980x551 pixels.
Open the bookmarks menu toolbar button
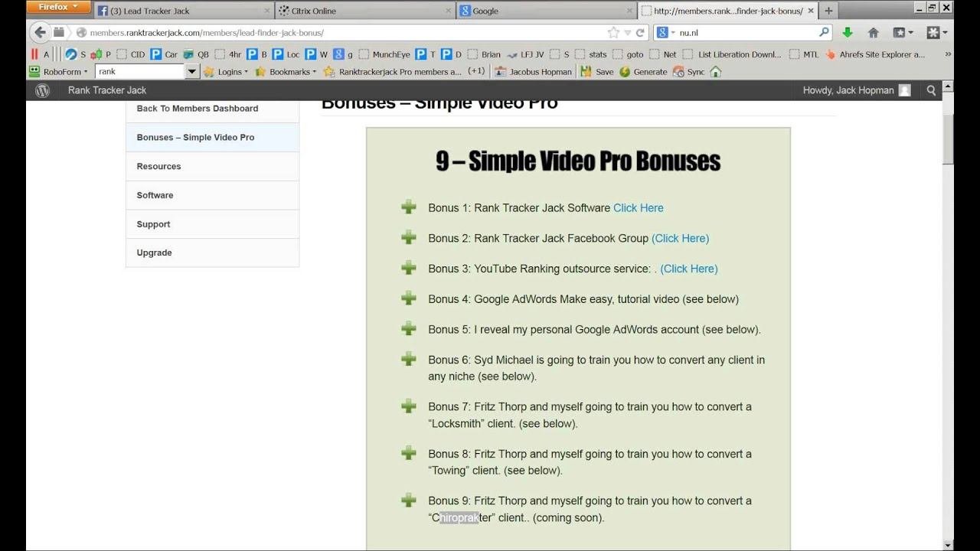(x=903, y=32)
